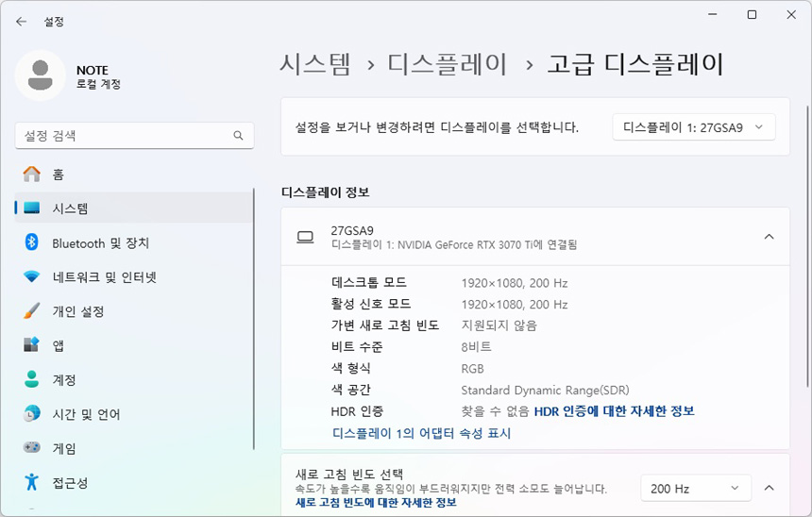Open the display selector 27GSA9 dropdown

point(694,127)
